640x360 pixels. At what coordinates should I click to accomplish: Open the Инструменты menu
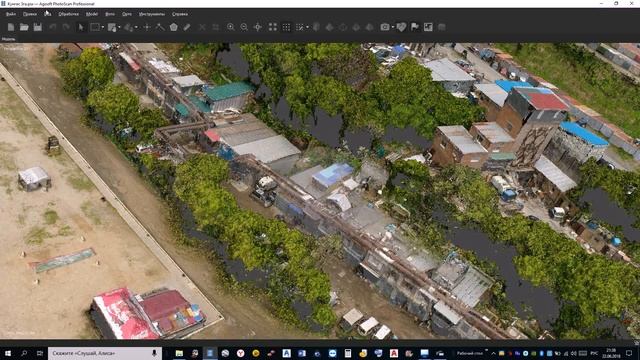point(152,14)
